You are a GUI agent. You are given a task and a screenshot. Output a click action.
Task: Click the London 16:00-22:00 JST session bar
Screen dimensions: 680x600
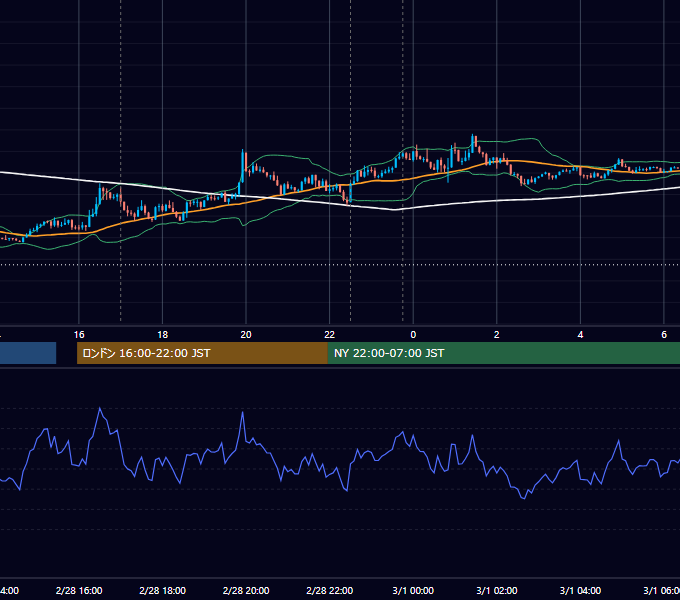click(202, 353)
